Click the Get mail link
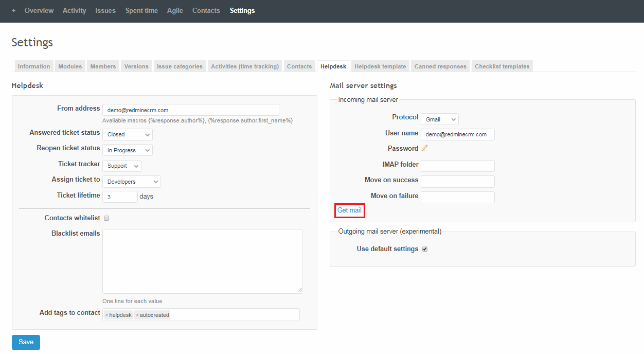The width and height of the screenshot is (644, 354). pyautogui.click(x=349, y=210)
